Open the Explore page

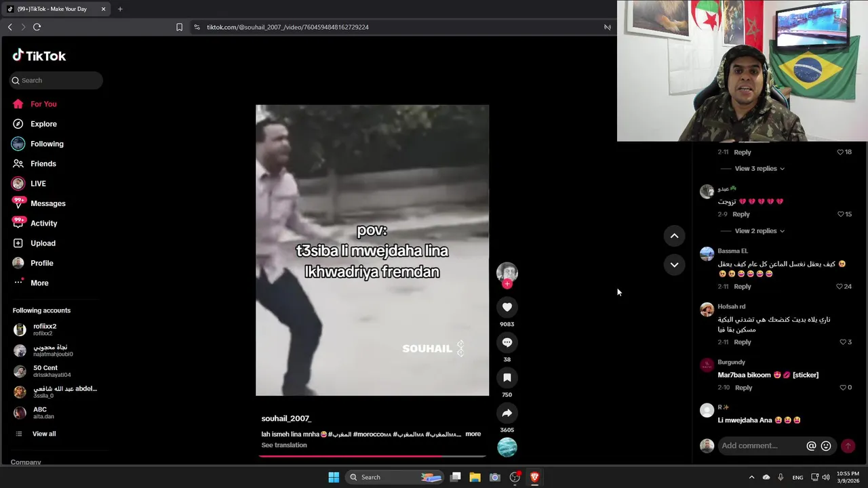34,124
